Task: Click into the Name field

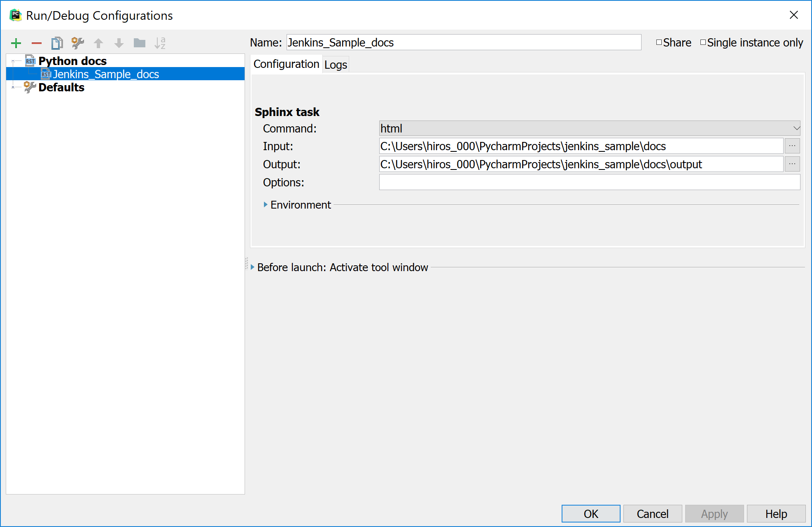Action: coord(464,42)
